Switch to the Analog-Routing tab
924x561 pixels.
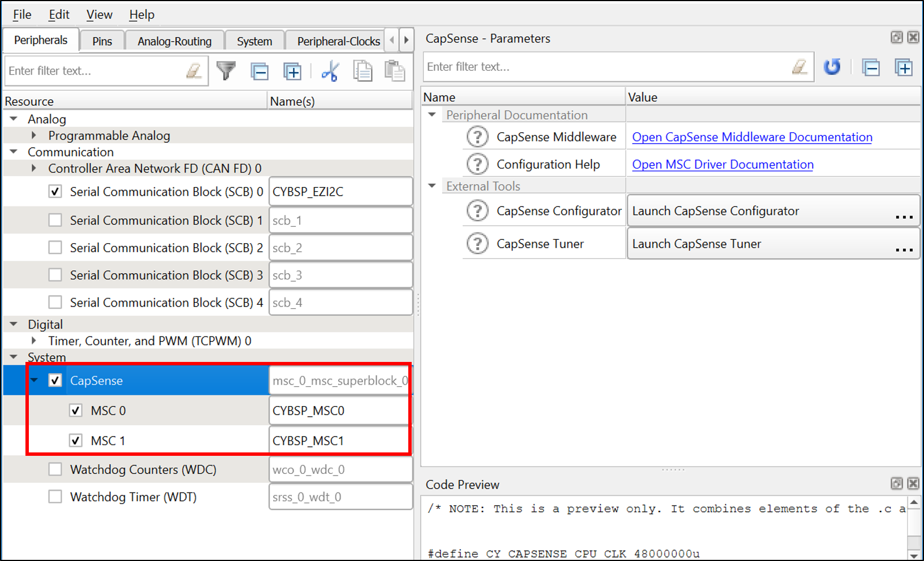(174, 41)
